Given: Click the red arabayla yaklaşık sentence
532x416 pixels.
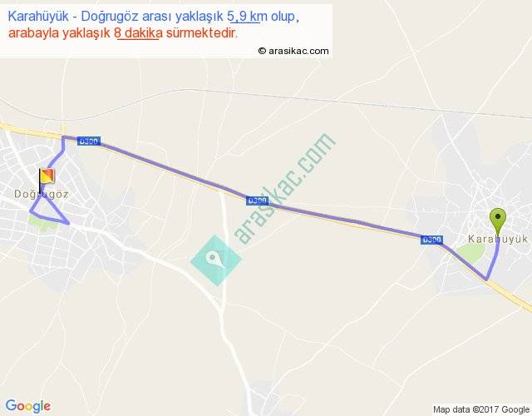Looking at the screenshot, I should (x=122, y=33).
